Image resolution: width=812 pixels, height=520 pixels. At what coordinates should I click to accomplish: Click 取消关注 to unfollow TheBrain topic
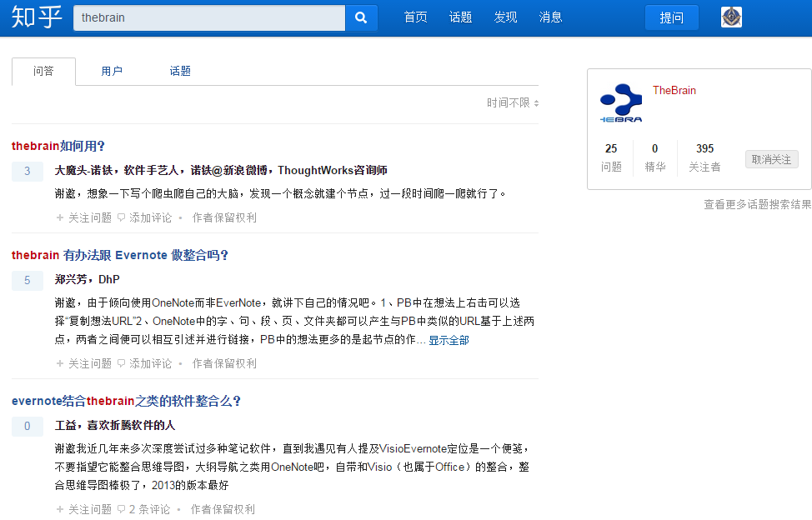(772, 159)
